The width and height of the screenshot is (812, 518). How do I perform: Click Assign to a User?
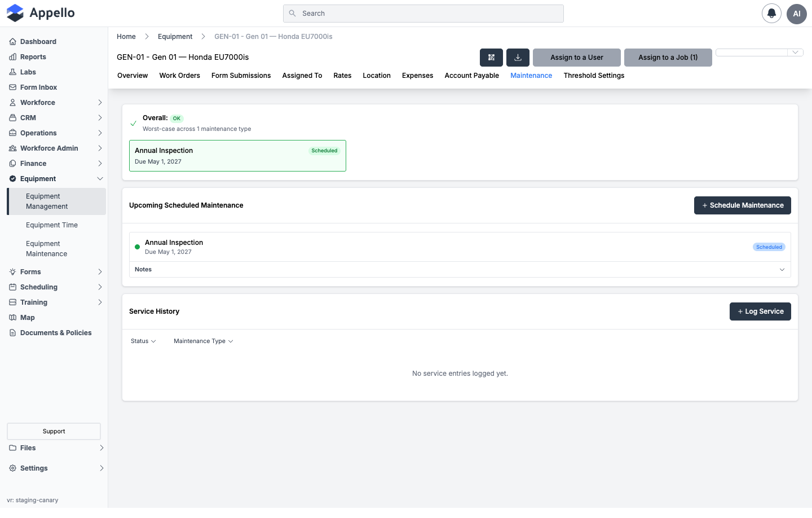tap(577, 58)
